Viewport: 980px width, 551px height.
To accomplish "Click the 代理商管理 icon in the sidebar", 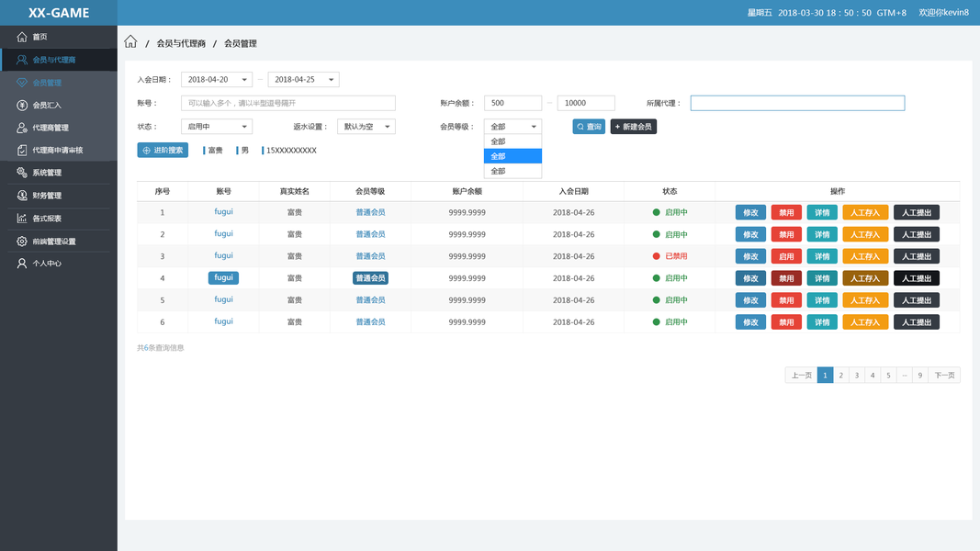I will click(22, 128).
